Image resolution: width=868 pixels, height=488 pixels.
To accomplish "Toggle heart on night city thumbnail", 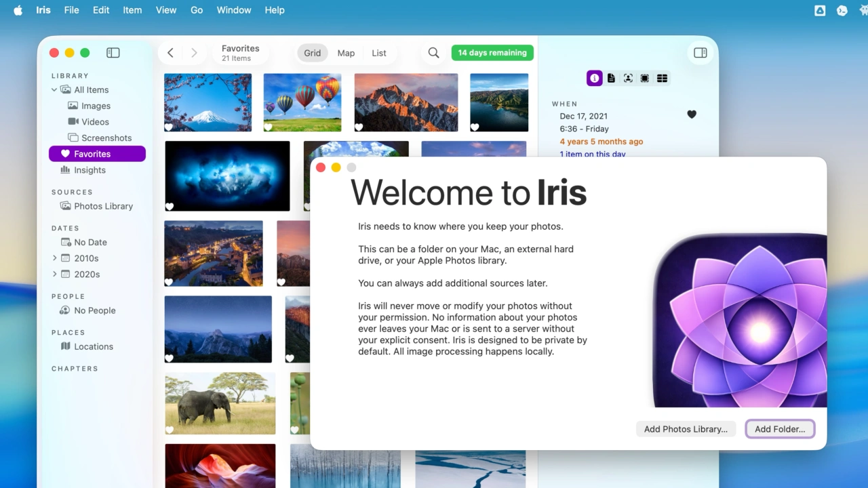I will tap(169, 281).
